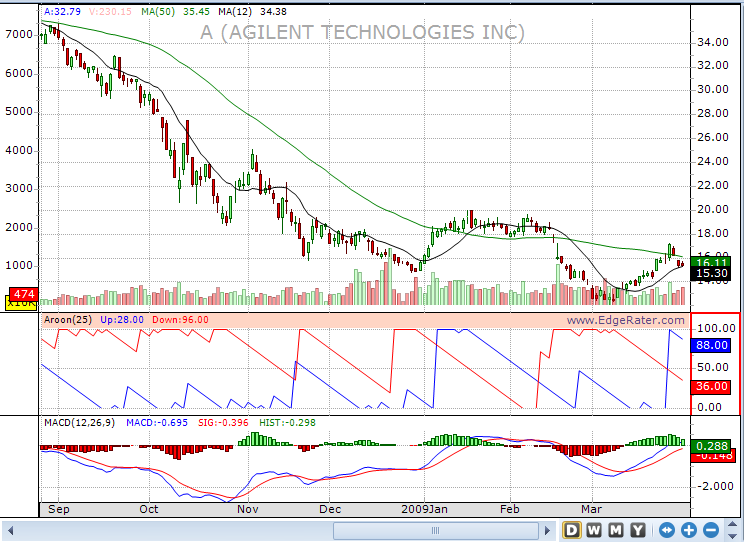Zoom out with the minus icon

tap(711, 530)
